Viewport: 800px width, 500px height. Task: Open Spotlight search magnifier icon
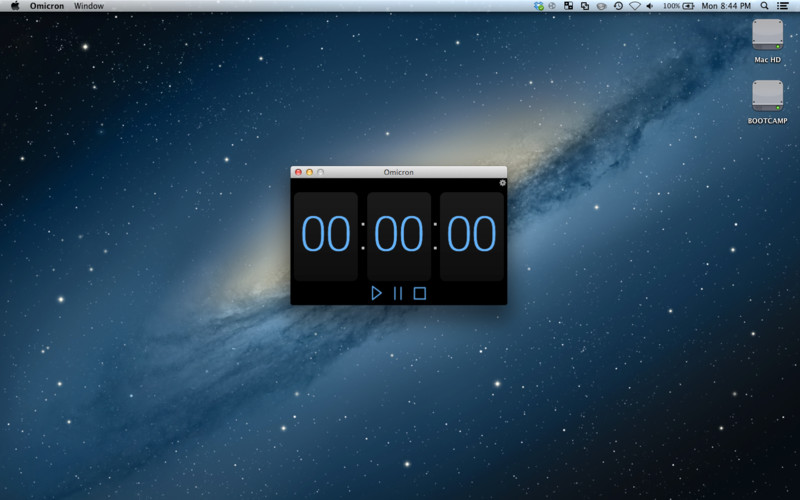coord(764,6)
